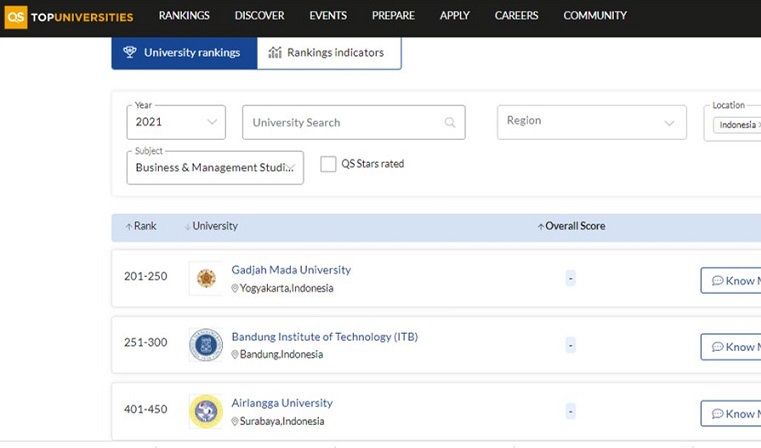The width and height of the screenshot is (761, 448).
Task: Focus the University Search field
Action: [354, 122]
